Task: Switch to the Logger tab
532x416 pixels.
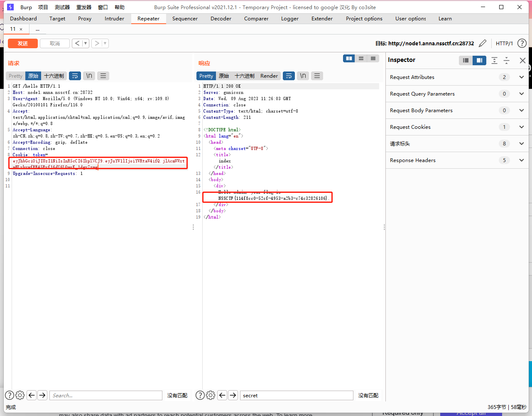Action: [290, 19]
